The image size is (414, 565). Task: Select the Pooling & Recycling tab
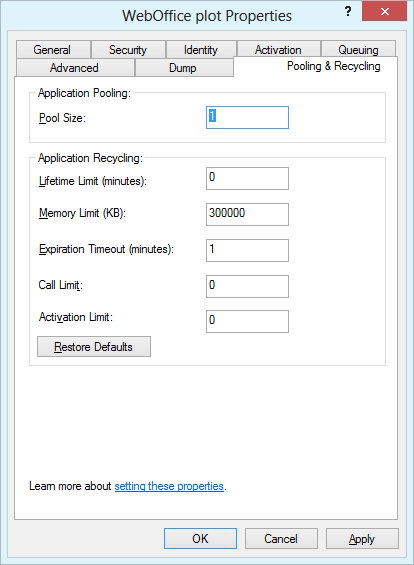tap(316, 66)
